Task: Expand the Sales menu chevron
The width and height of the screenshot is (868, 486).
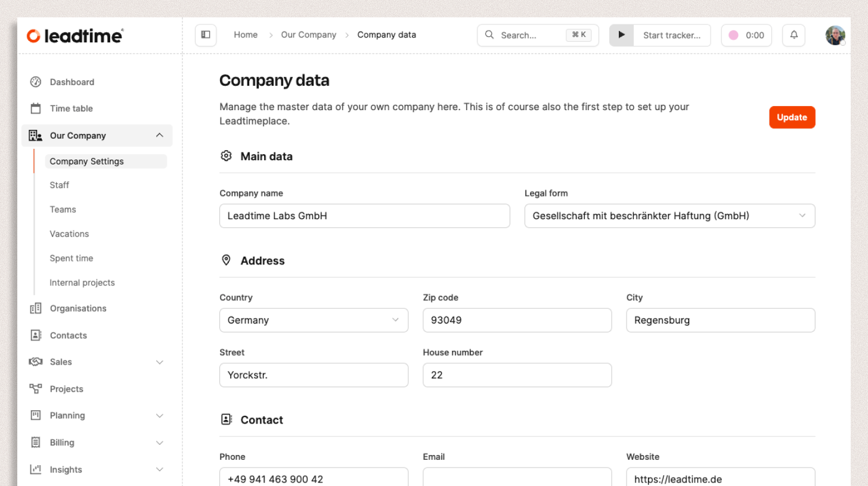Action: tap(159, 362)
